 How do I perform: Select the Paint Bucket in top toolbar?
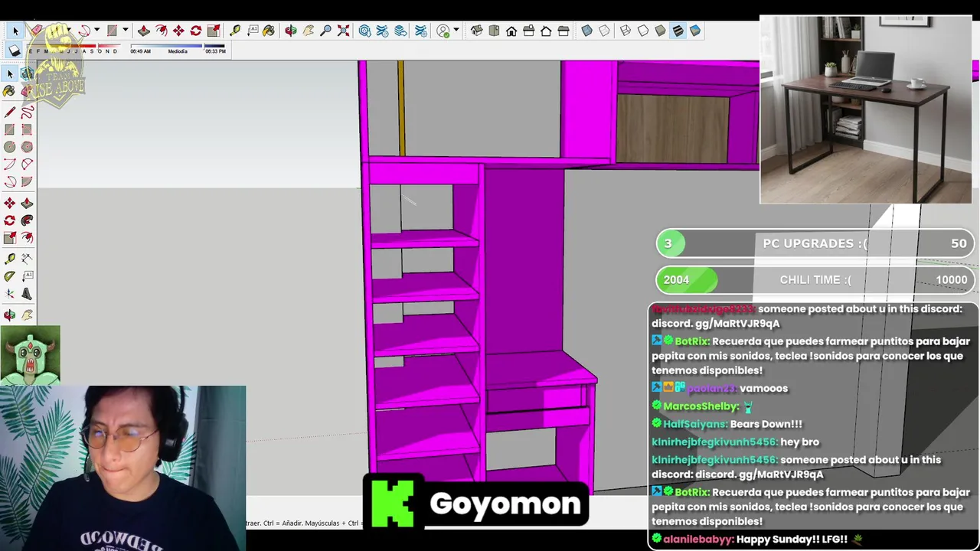click(x=269, y=31)
